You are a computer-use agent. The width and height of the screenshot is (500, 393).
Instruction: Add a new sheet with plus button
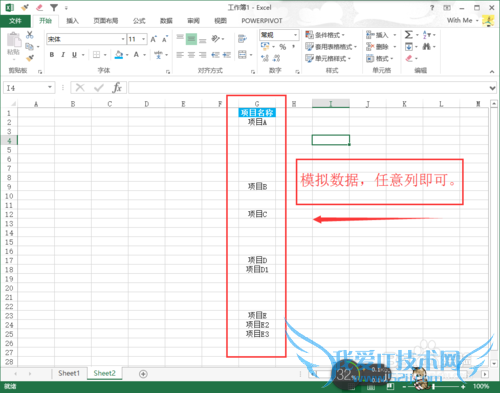[x=143, y=374]
